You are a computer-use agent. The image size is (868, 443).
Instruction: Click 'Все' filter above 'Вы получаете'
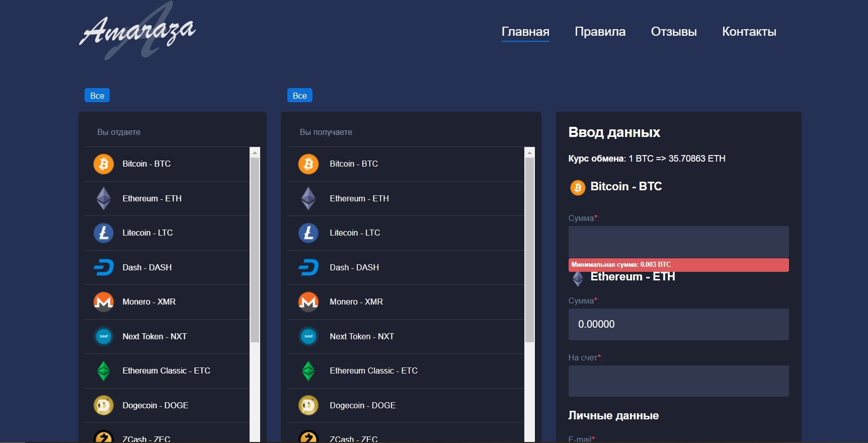[x=300, y=96]
